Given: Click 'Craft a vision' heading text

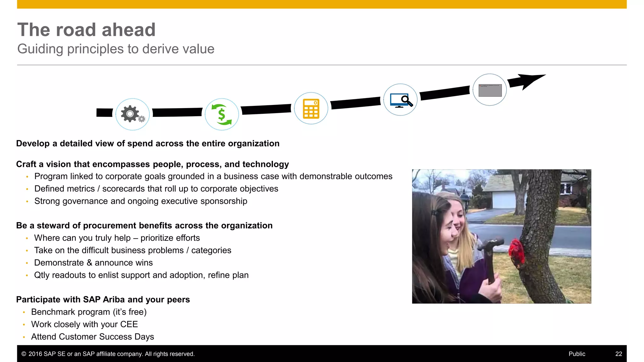Looking at the screenshot, I should tap(153, 164).
